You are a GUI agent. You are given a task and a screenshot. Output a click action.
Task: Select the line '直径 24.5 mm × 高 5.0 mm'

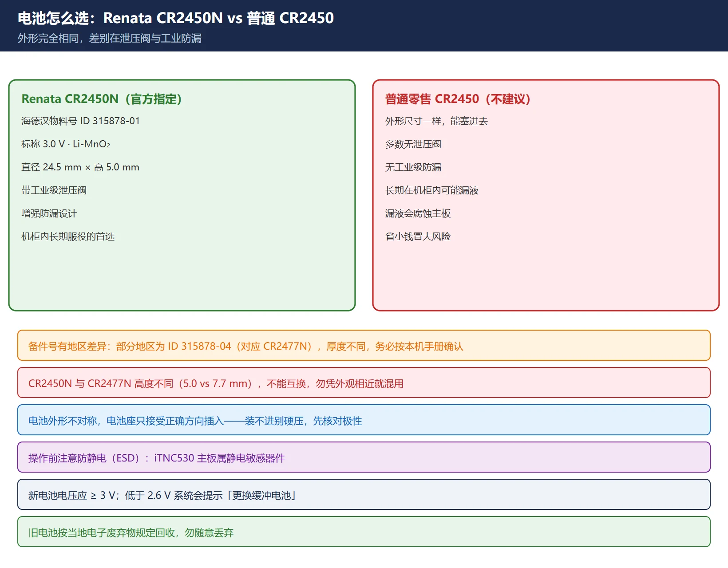[x=80, y=167]
